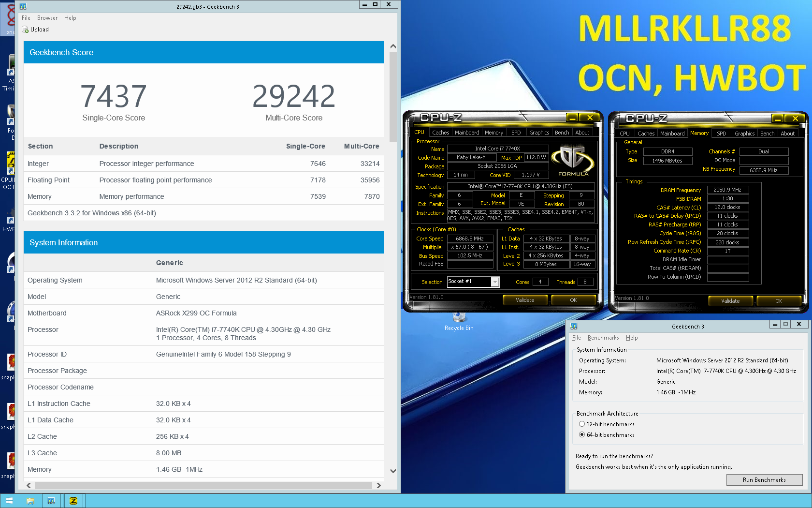Click Core VID 1.197 V value
Screen dimensions: 812x508
tap(531, 175)
